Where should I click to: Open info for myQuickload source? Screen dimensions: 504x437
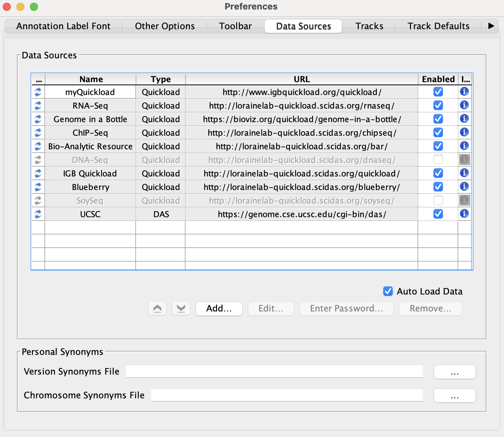point(464,92)
